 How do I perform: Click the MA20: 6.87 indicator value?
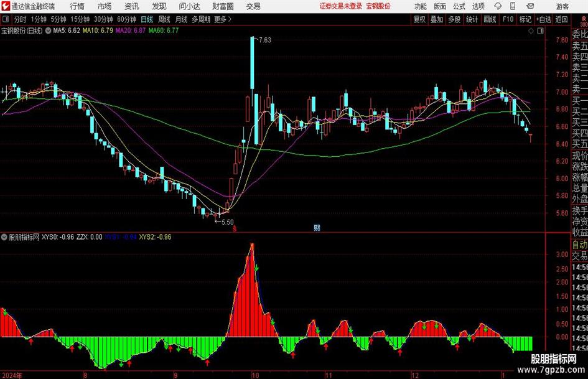tap(130, 30)
